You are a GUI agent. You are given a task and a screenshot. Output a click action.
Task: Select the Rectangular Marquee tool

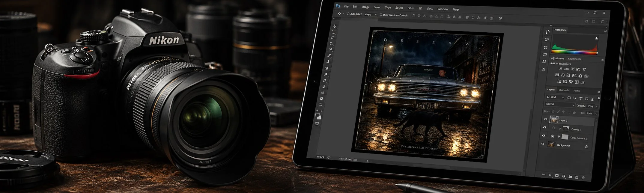333,32
